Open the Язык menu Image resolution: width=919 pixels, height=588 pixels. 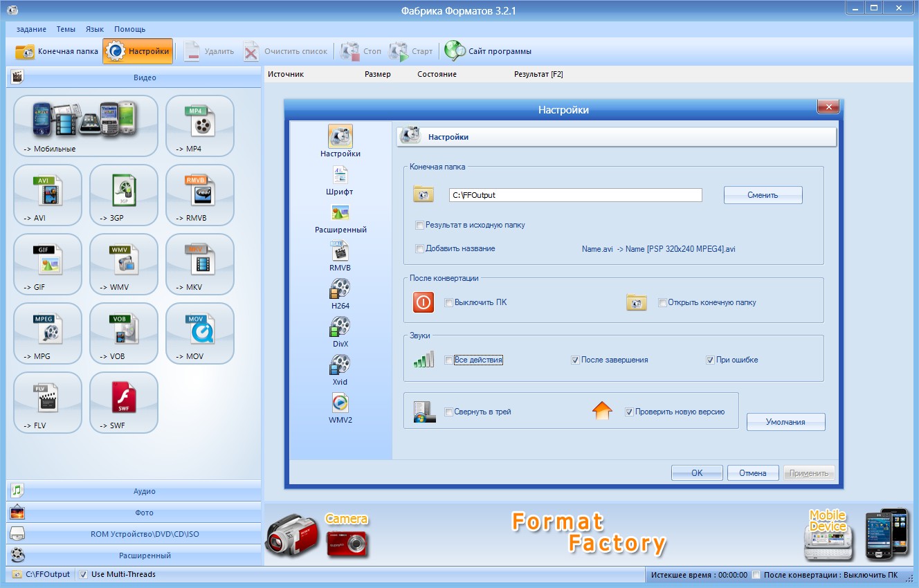[95, 29]
